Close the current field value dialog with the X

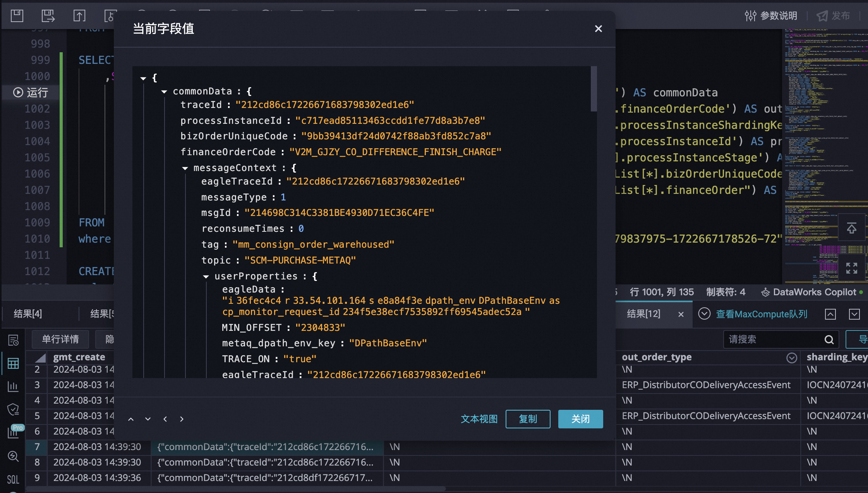[x=598, y=29]
